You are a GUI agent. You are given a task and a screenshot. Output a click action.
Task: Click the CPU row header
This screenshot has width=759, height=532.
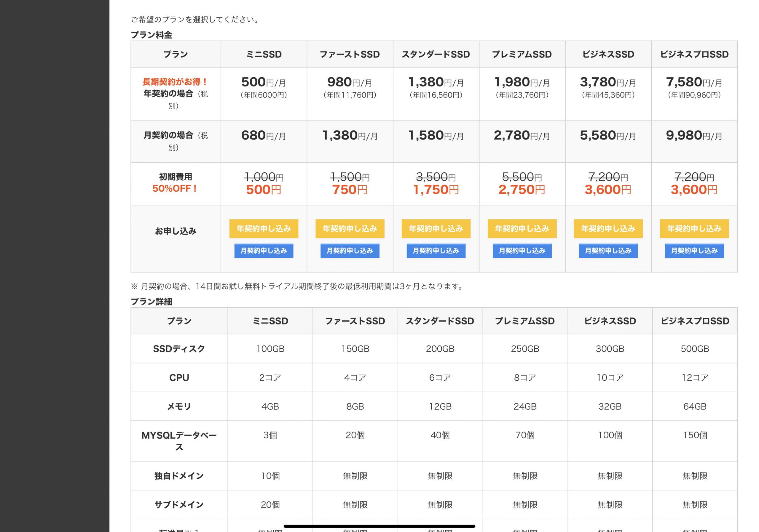179,377
